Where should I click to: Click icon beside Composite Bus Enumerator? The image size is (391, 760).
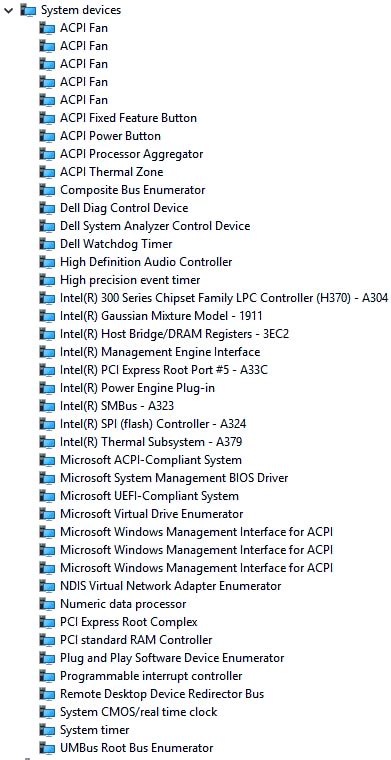[47, 190]
